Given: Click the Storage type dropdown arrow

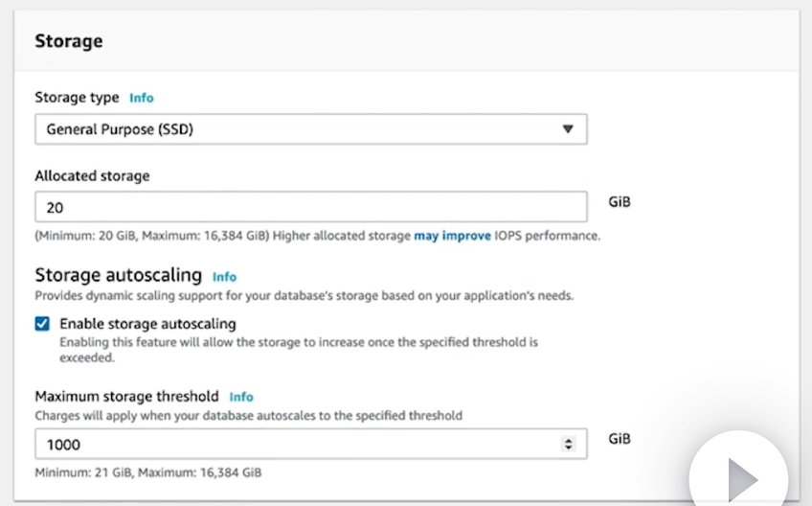Looking at the screenshot, I should (568, 129).
